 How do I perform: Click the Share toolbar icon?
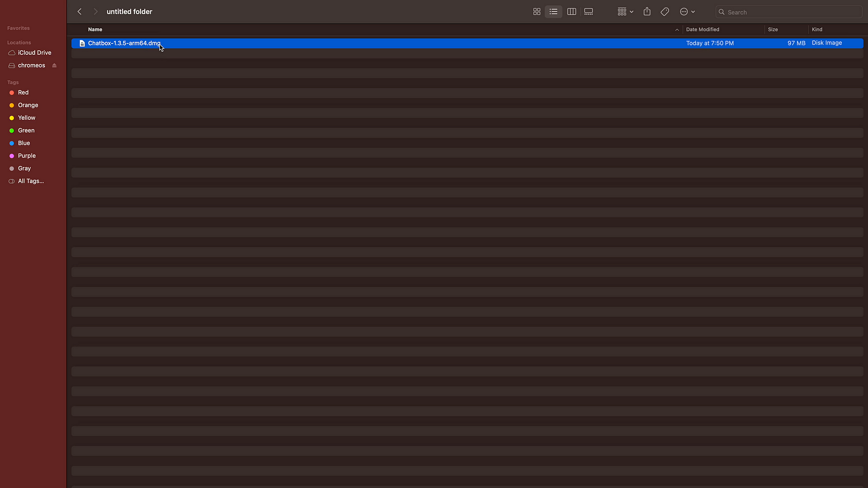tap(647, 11)
